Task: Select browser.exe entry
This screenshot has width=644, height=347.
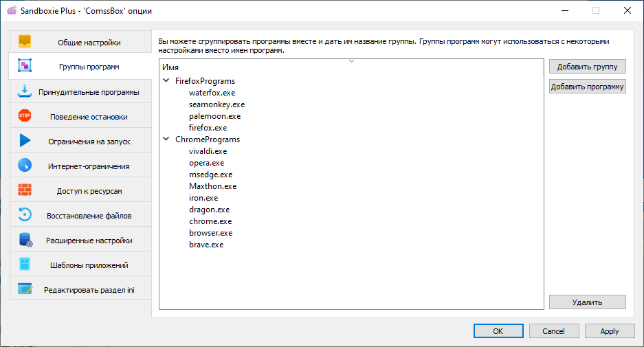Action: (x=211, y=233)
